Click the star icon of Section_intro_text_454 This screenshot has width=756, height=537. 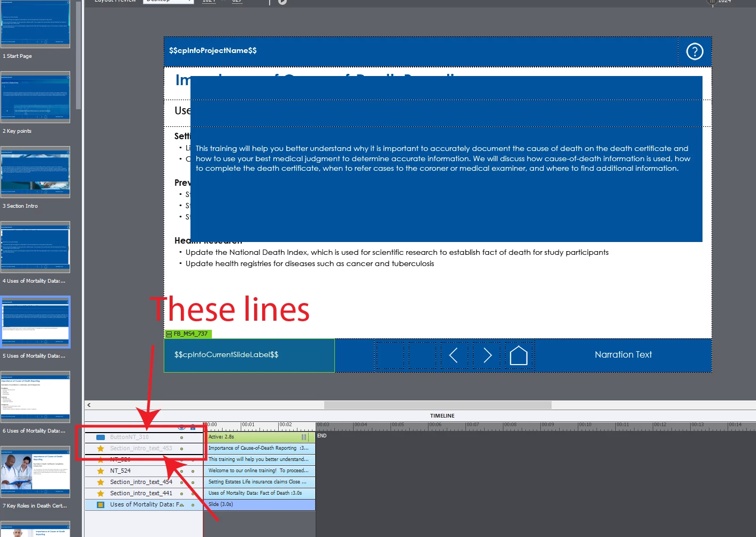[100, 482]
